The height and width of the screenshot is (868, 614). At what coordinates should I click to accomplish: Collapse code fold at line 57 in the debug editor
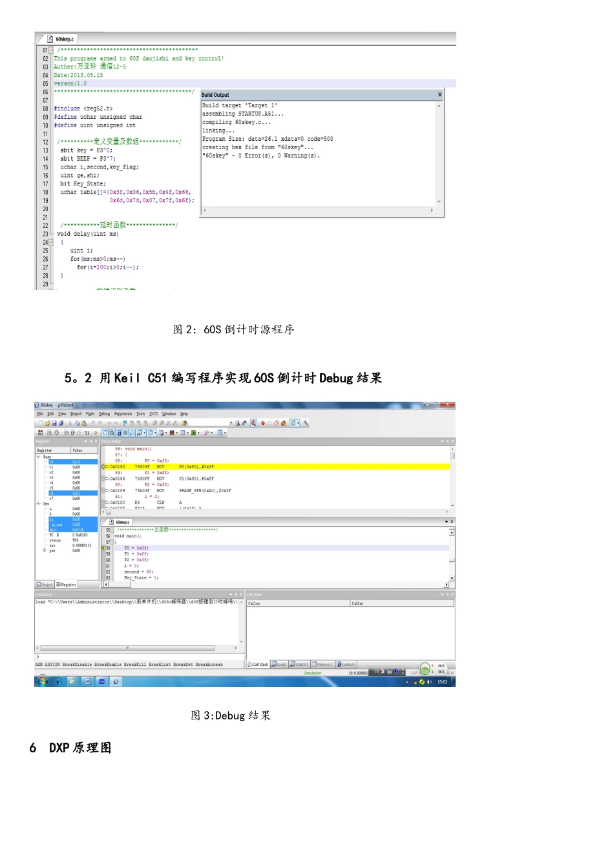click(x=111, y=542)
